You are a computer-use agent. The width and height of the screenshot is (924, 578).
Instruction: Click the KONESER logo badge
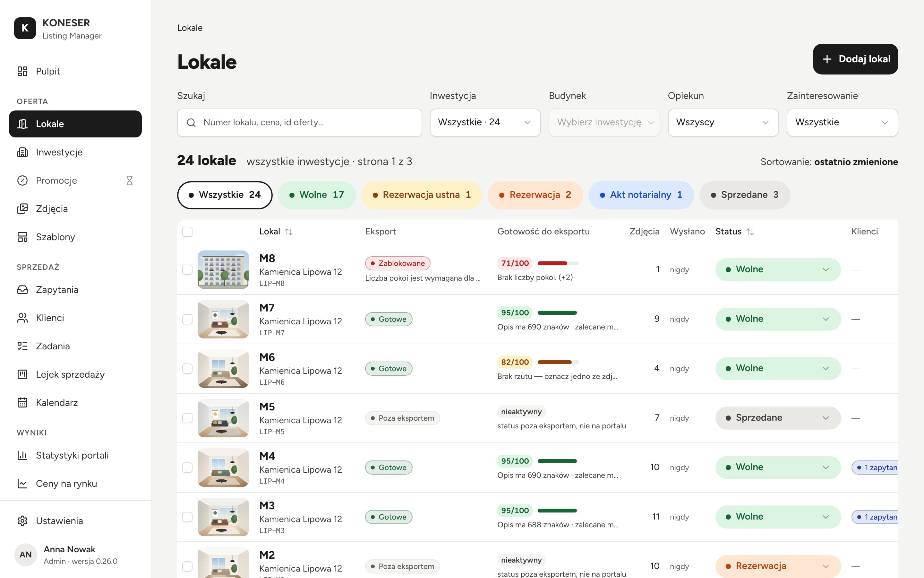pos(25,28)
